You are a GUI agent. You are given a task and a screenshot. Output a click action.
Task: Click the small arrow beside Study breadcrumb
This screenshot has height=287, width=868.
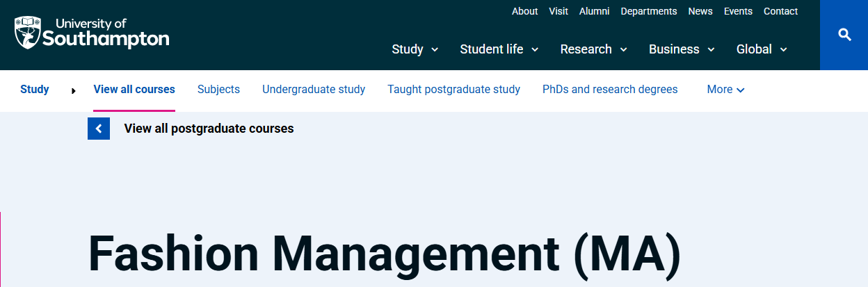point(74,90)
